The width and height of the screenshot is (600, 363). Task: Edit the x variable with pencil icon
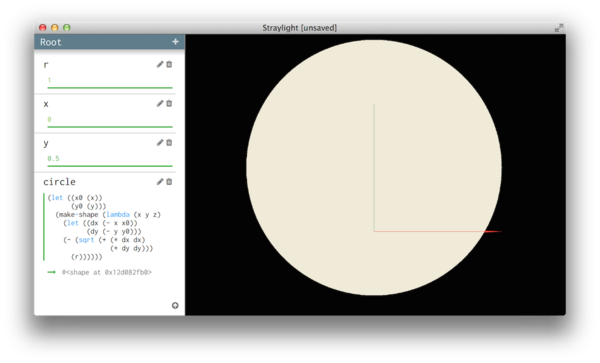(x=160, y=103)
